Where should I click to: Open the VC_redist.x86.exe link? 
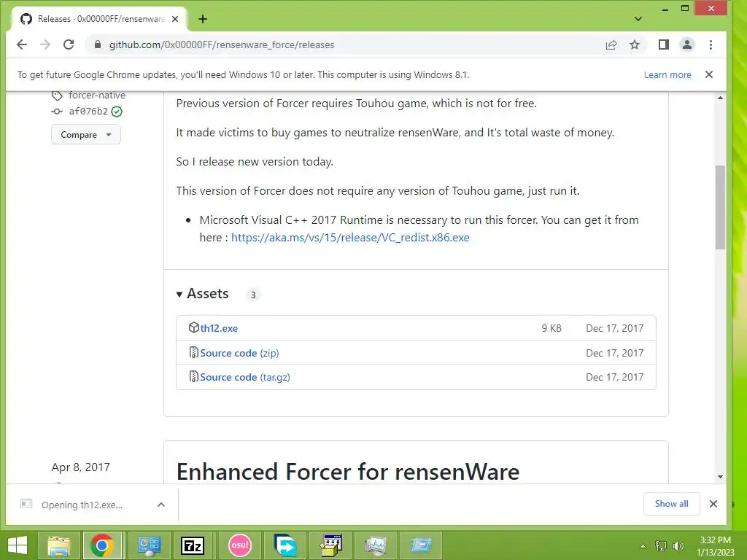pyautogui.click(x=350, y=237)
